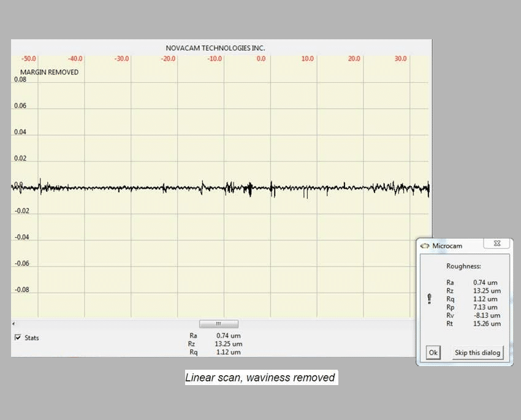
Task: Click Rp 7.13 um in Microcam dialog
Action: pos(472,307)
